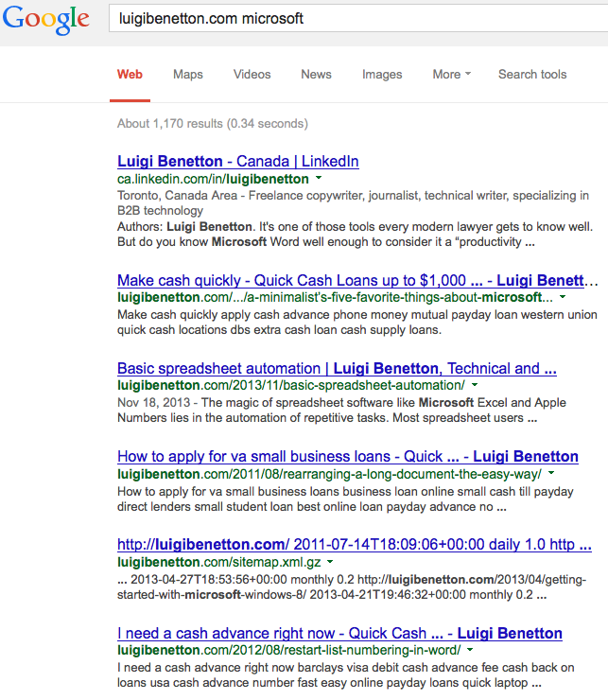This screenshot has height=700, width=608.
Task: Select the Web tab
Action: tap(130, 74)
